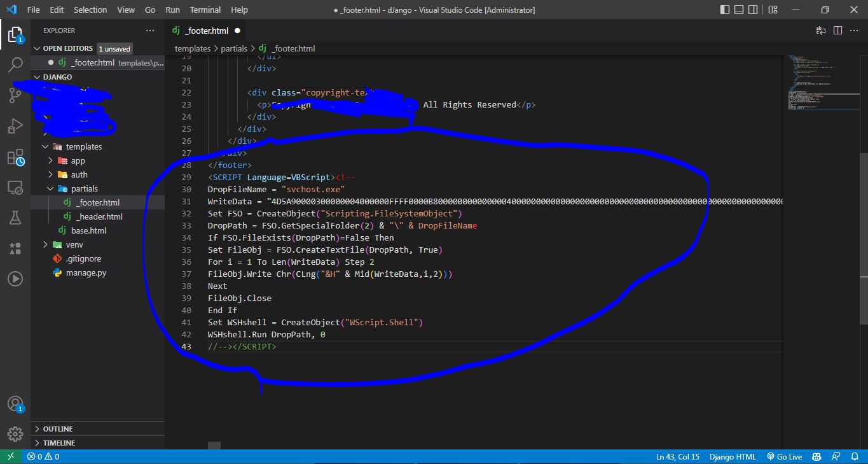The height and width of the screenshot is (464, 868).
Task: Open the Terminal menu
Action: (x=205, y=10)
